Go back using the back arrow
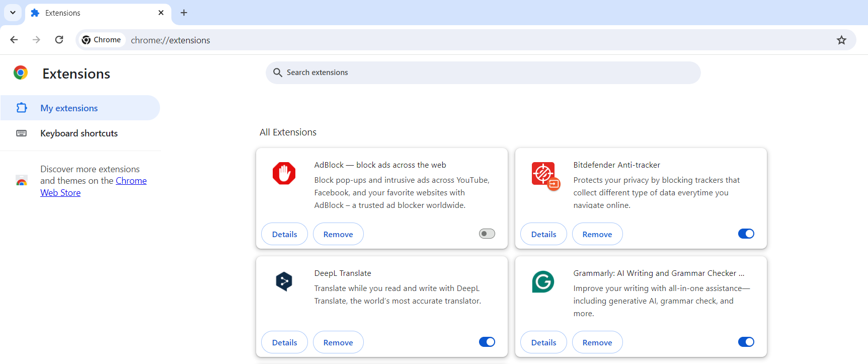 coord(14,40)
